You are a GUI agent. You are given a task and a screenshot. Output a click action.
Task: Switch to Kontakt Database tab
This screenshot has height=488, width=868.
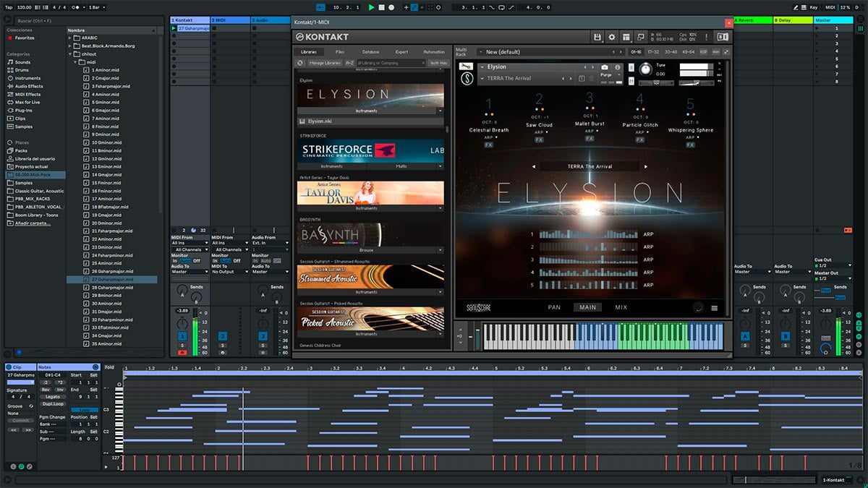370,52
